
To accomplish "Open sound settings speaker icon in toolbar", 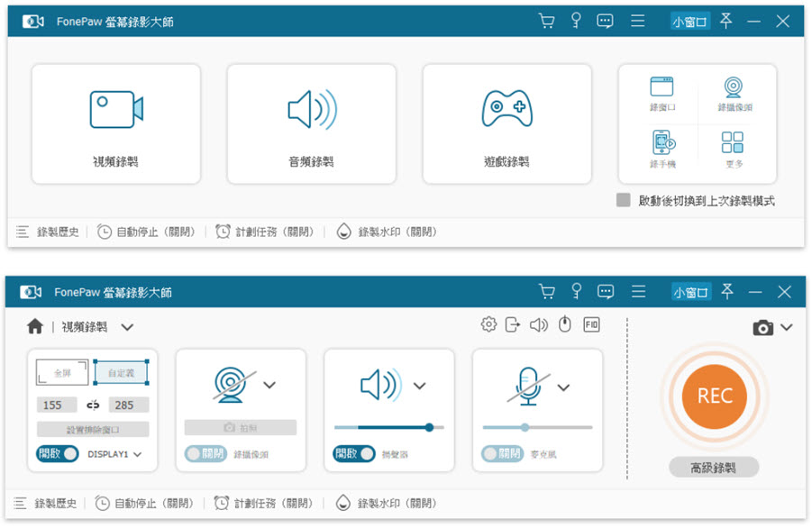I will pyautogui.click(x=539, y=325).
